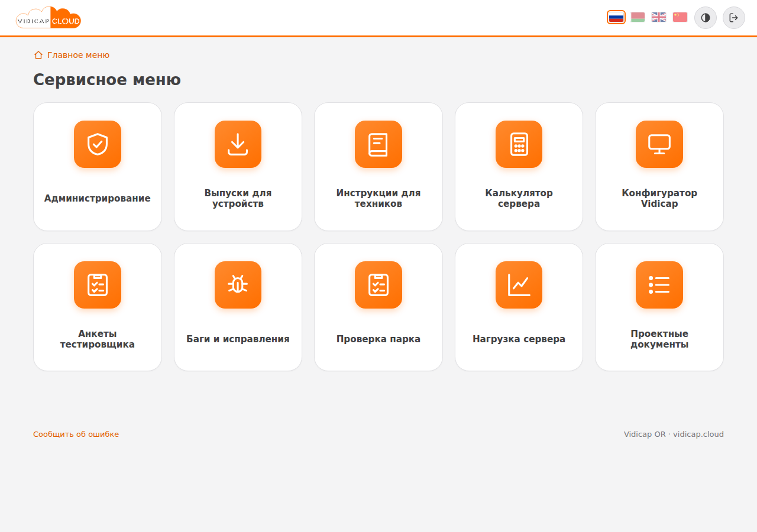
Task: Open the Анкеты тестировщика checklist icon
Action: (x=98, y=285)
